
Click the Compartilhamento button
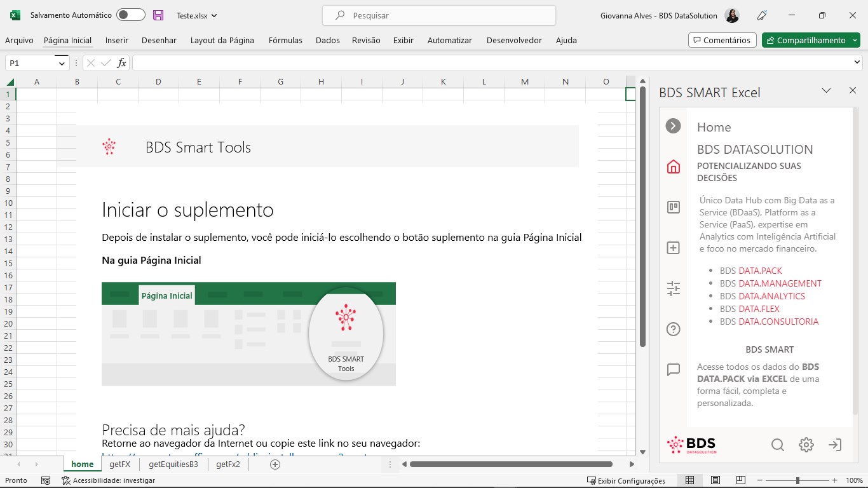click(811, 40)
